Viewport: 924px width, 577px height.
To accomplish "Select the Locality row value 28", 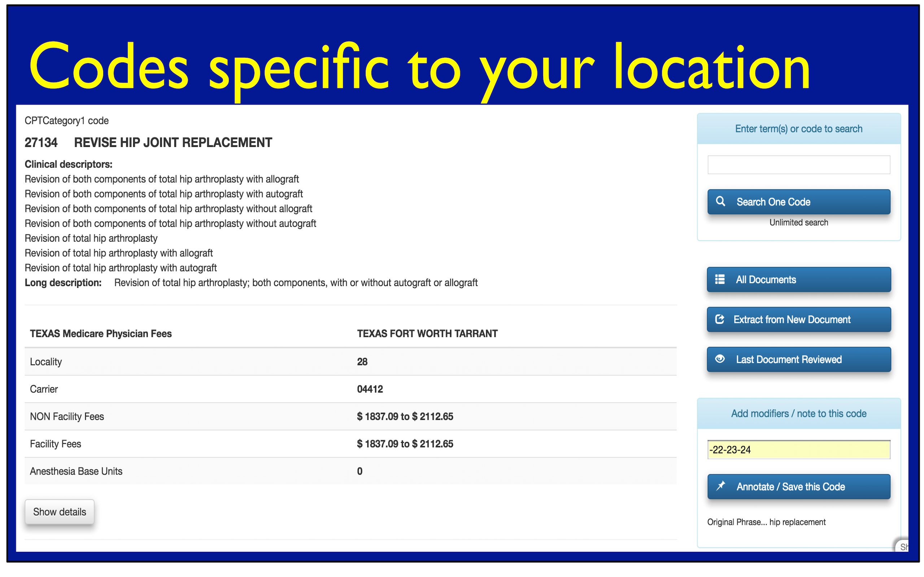I will coord(362,361).
